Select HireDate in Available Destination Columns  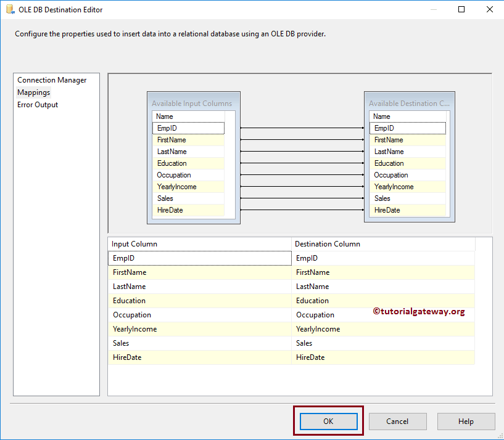387,210
